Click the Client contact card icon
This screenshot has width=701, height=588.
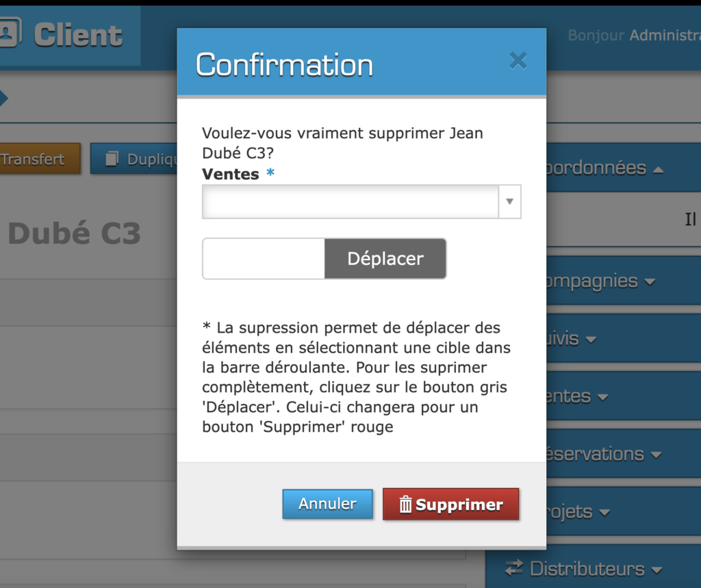pos(10,33)
